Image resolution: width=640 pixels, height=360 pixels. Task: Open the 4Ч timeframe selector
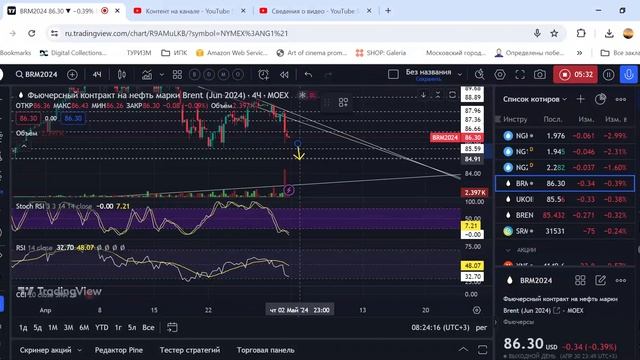click(97, 75)
